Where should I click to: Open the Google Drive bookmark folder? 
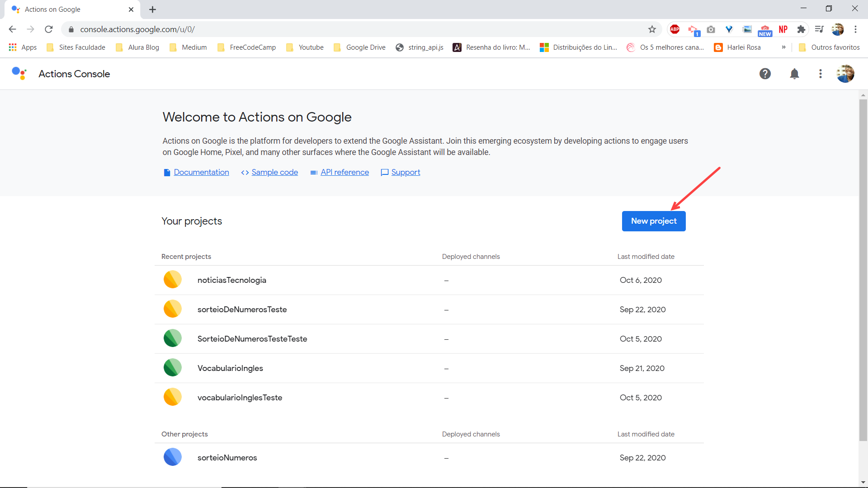(360, 47)
